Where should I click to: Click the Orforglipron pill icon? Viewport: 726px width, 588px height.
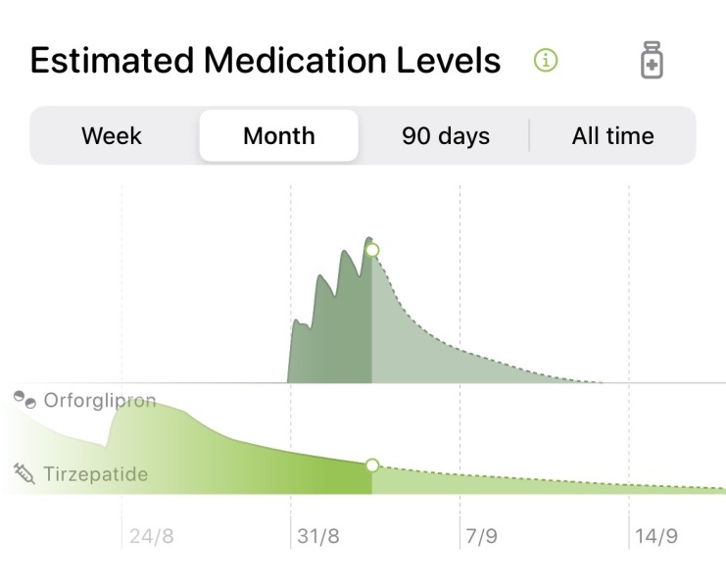pyautogui.click(x=24, y=400)
